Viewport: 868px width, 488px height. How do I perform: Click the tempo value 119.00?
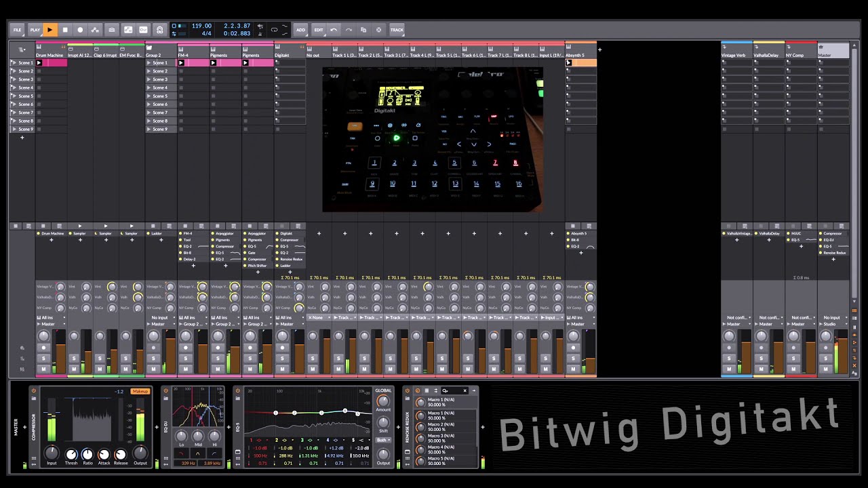point(201,26)
